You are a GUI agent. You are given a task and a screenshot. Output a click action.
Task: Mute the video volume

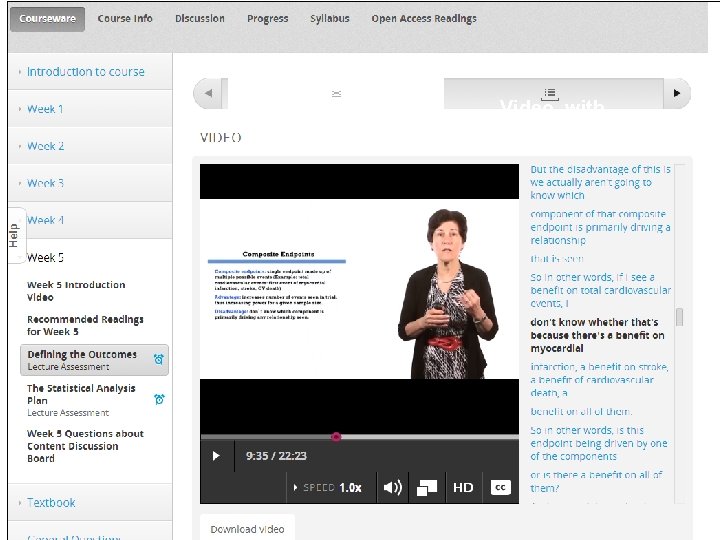393,487
